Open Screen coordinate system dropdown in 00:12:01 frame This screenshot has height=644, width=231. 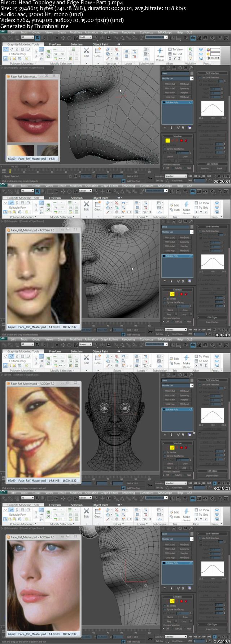[85, 191]
